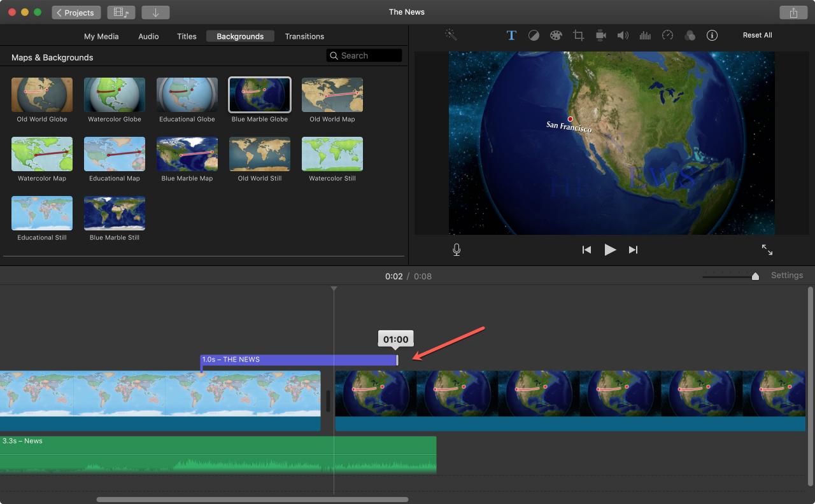Image resolution: width=815 pixels, height=504 pixels.
Task: Open the Title settings (T) tool
Action: [x=511, y=36]
